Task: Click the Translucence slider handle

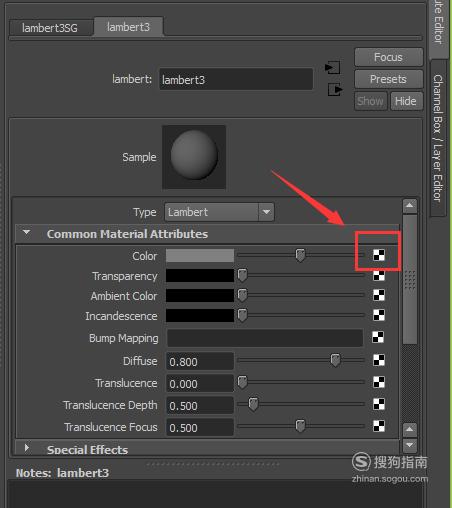Action: pyautogui.click(x=242, y=382)
